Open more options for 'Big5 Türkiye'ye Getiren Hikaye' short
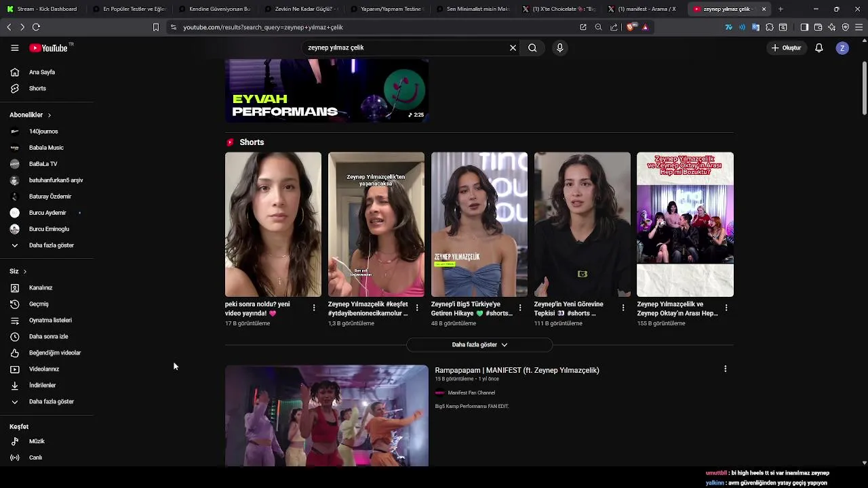Screen dimensions: 868x488 point(520,308)
